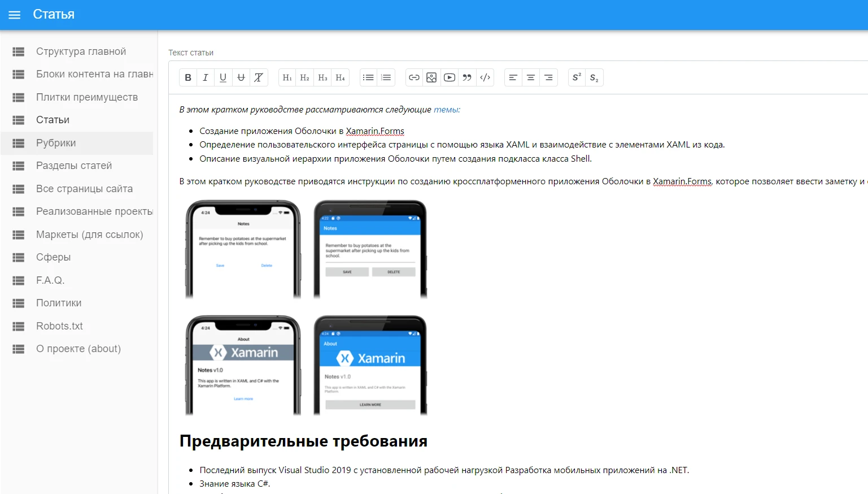Apply superscript formatting
This screenshot has width=868, height=494.
click(577, 77)
